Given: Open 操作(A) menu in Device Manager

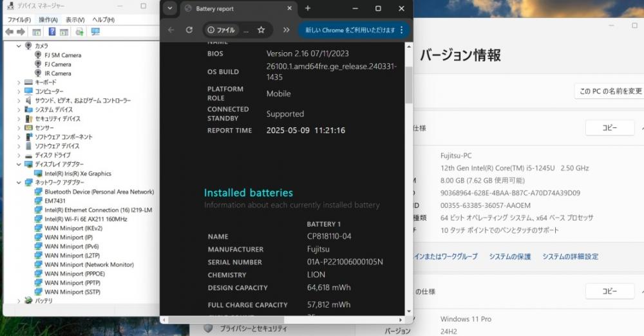Looking at the screenshot, I should click(x=48, y=20).
